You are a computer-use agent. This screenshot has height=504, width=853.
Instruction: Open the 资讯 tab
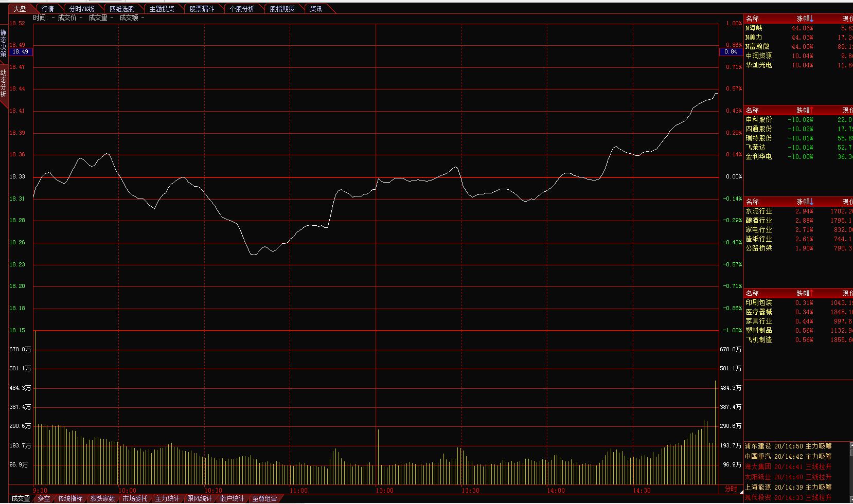(x=316, y=9)
